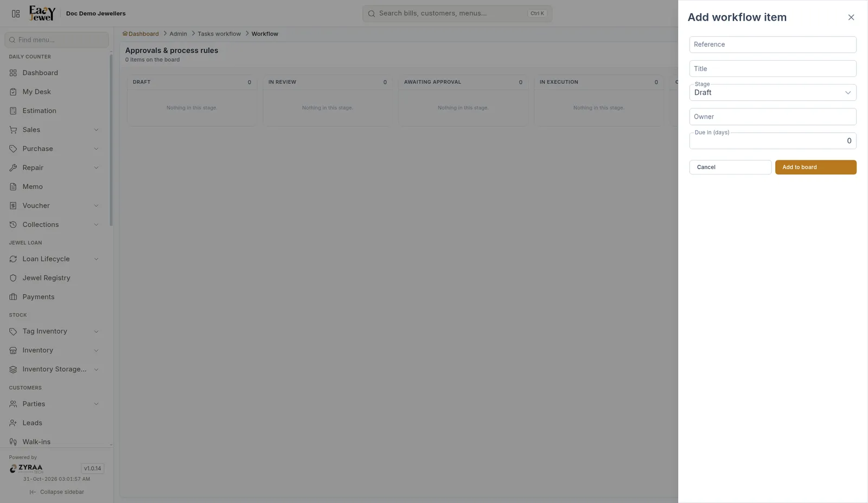Click the Find menu search box
This screenshot has width=868, height=503.
tap(56, 40)
